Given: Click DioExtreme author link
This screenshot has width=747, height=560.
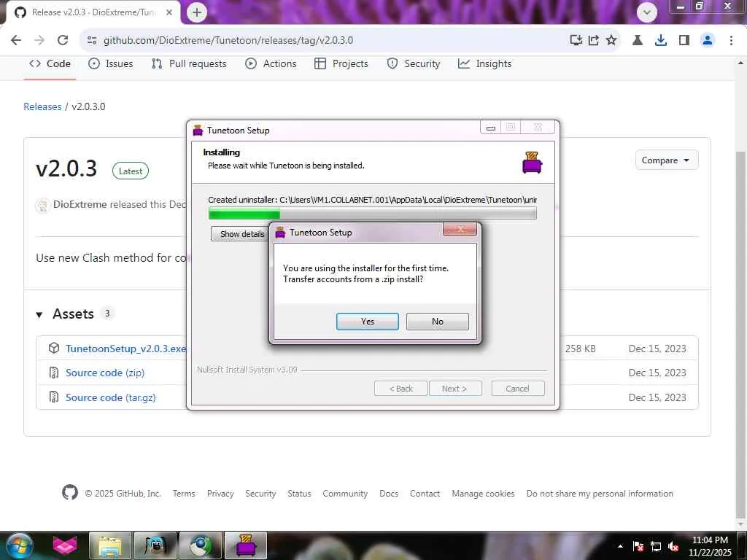Looking at the screenshot, I should click(x=80, y=204).
